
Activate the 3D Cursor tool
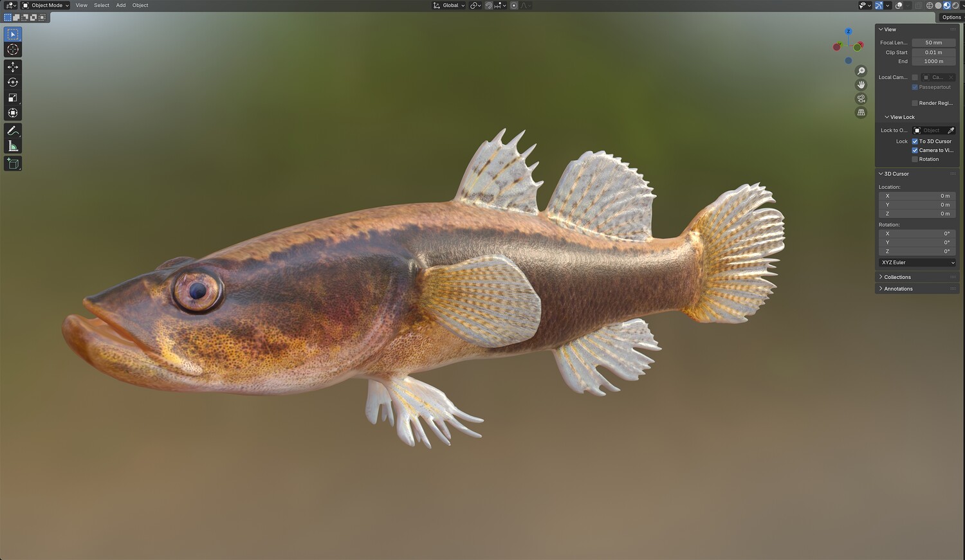(x=13, y=50)
